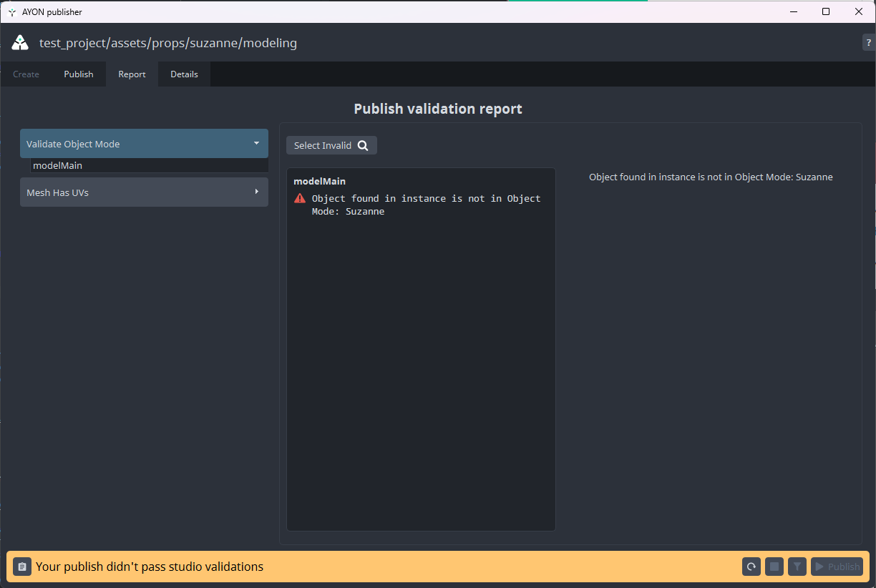Click the reset publish refresh icon

(751, 567)
